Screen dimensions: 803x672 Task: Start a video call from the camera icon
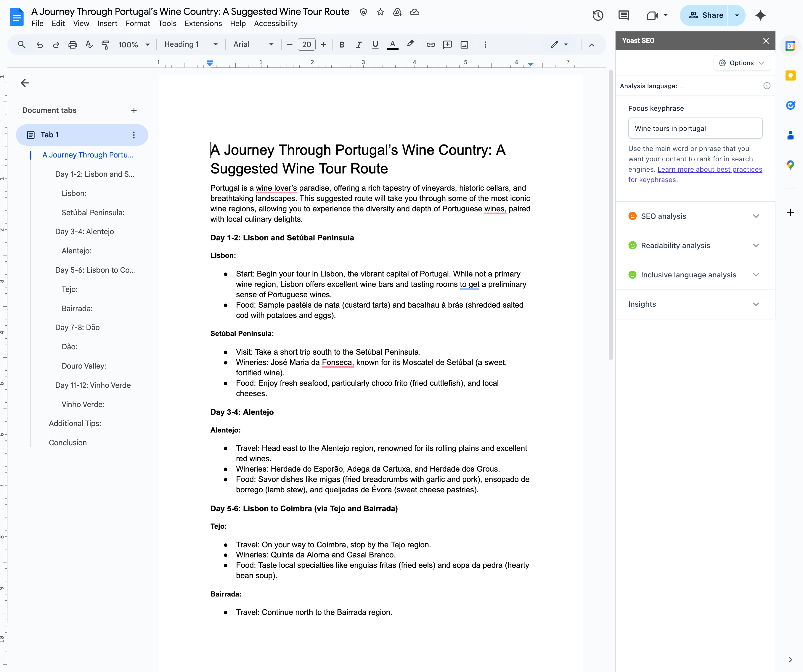coord(652,15)
